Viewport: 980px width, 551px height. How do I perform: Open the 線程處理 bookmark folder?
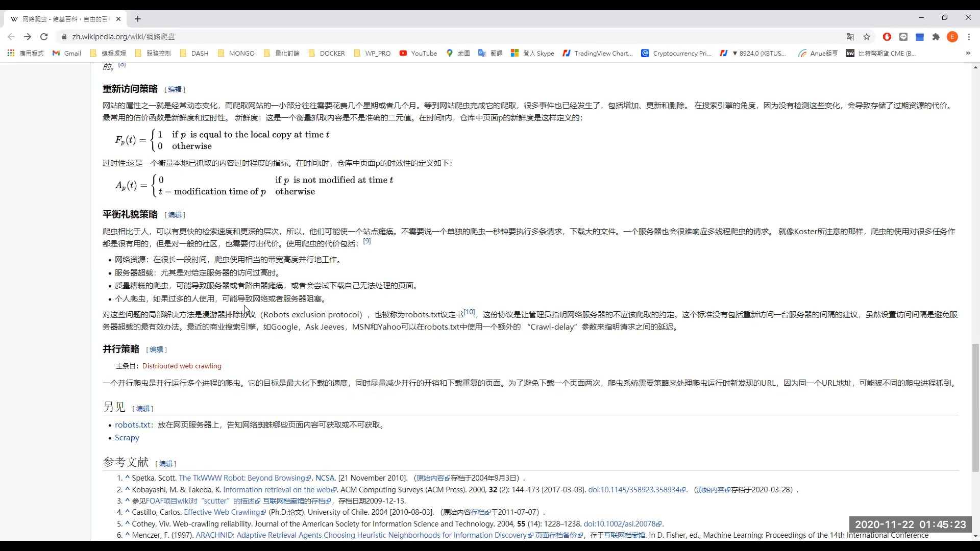108,53
